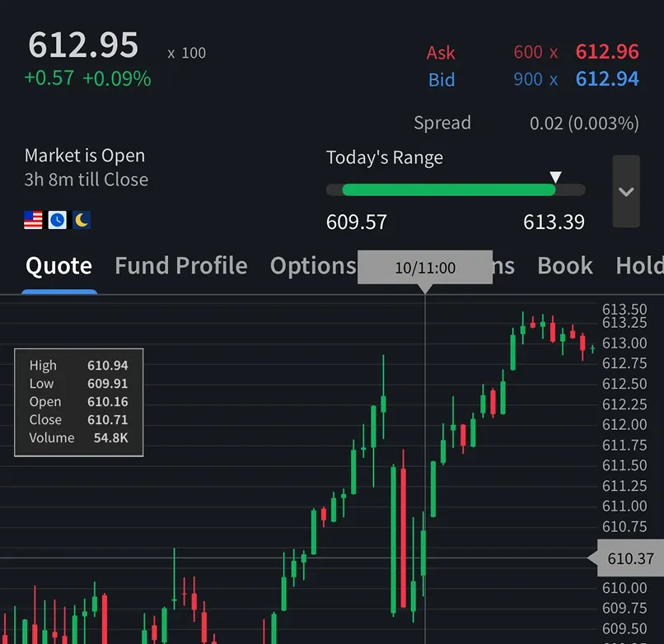Switch to the Quote tab
This screenshot has width=664, height=644.
tap(58, 266)
